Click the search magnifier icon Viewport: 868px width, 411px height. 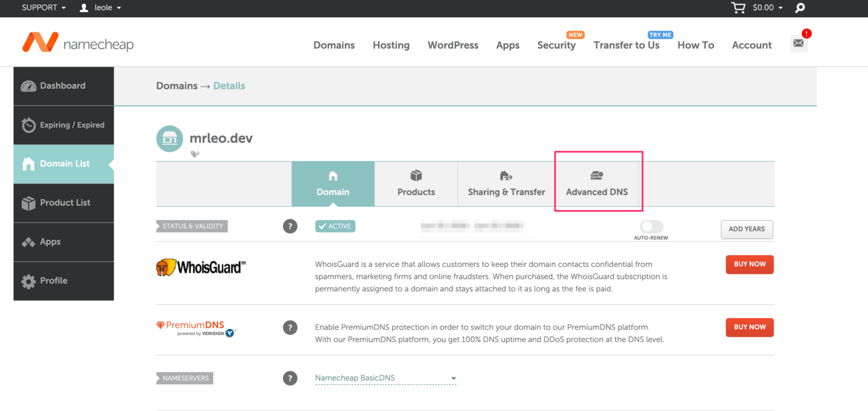800,8
